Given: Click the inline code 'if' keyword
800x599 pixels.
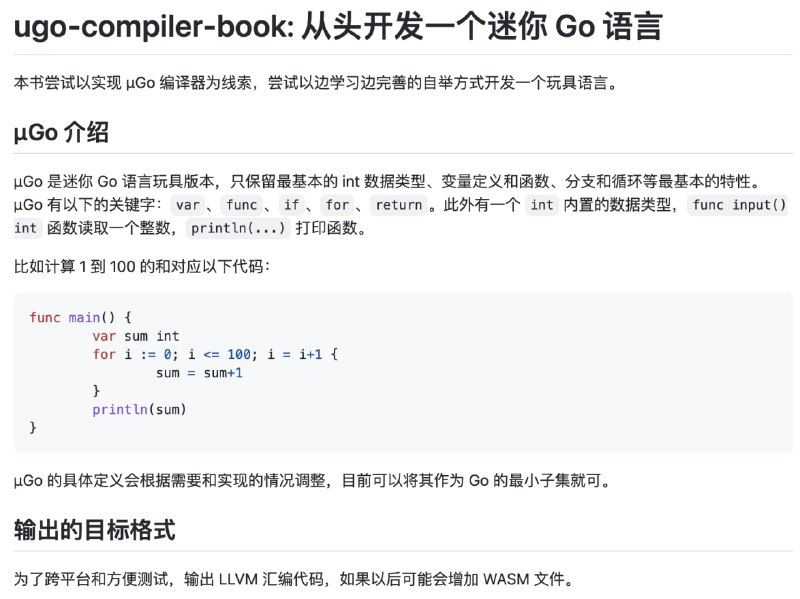Looking at the screenshot, I should [291, 205].
